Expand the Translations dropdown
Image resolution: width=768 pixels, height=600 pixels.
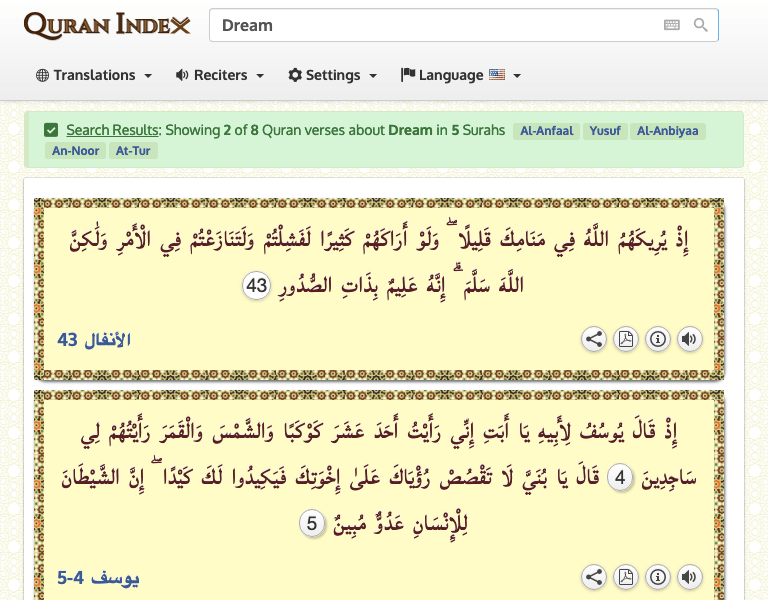pyautogui.click(x=94, y=75)
